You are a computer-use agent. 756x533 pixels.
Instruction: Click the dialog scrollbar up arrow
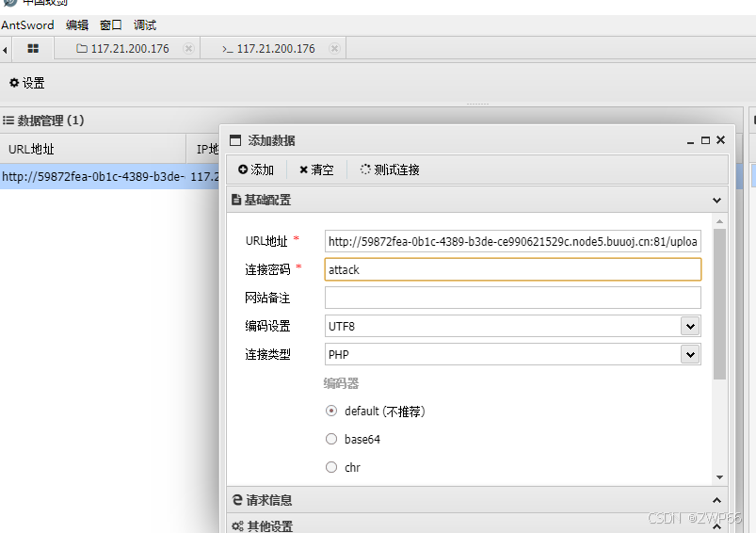(x=719, y=221)
